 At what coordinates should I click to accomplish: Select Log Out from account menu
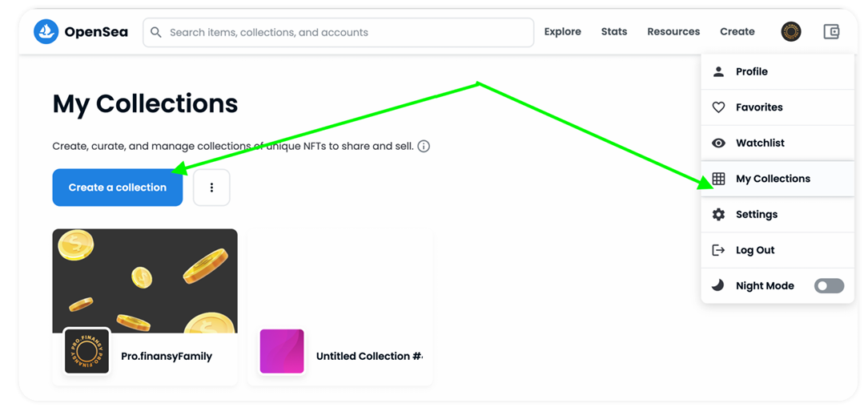[755, 250]
